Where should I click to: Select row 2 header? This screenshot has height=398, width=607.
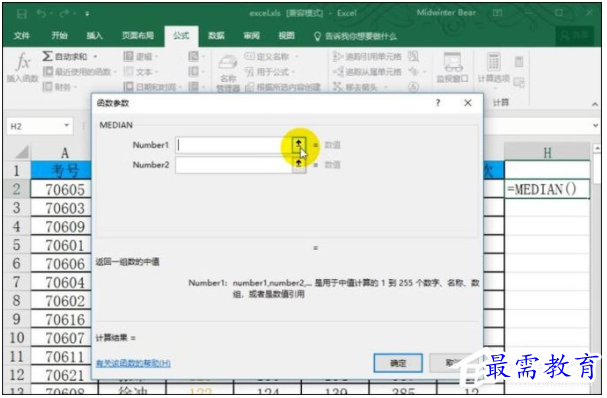point(16,189)
